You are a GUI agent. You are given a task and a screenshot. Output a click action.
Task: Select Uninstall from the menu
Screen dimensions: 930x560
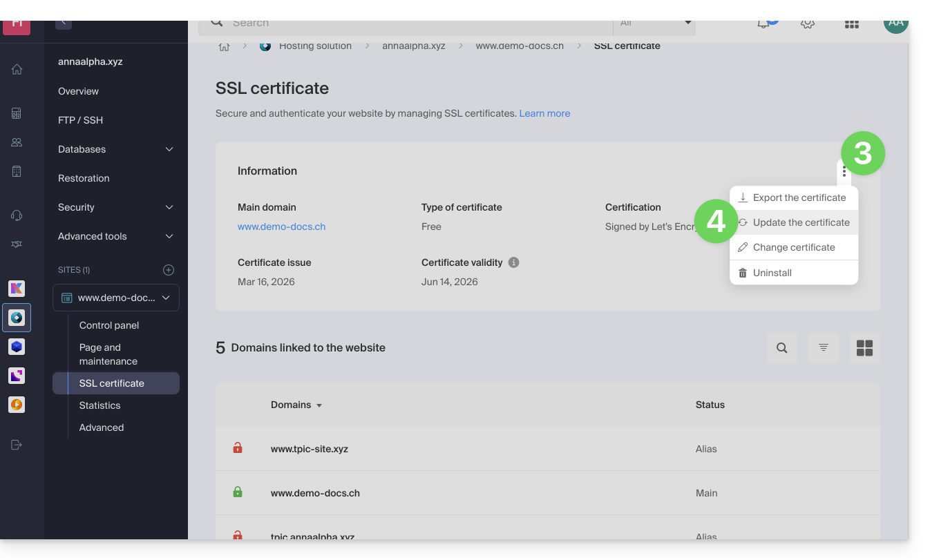pyautogui.click(x=772, y=273)
